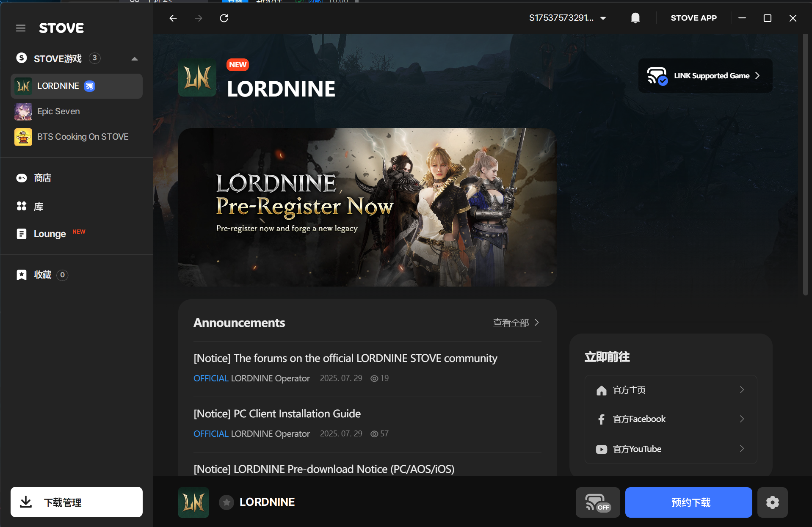Click the BTS Cooking game thumbnail icon
The height and width of the screenshot is (527, 812).
[x=23, y=137]
